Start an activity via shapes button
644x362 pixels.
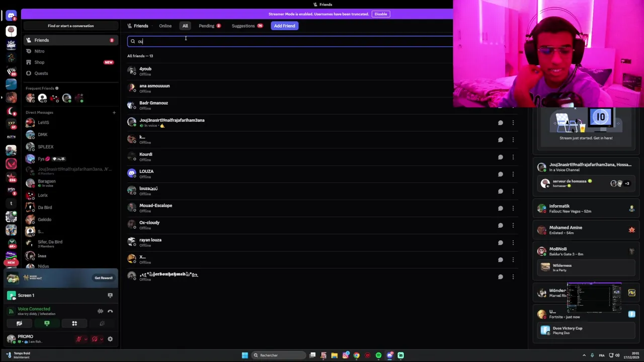[74, 323]
